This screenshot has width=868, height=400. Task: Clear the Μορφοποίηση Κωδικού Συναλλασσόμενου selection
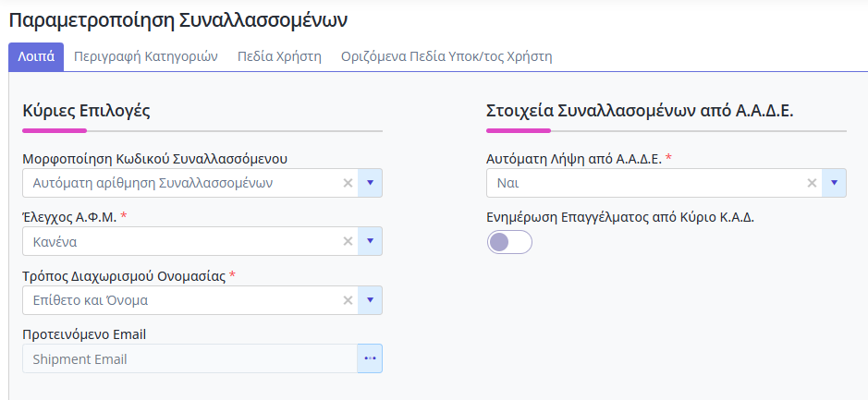(348, 183)
